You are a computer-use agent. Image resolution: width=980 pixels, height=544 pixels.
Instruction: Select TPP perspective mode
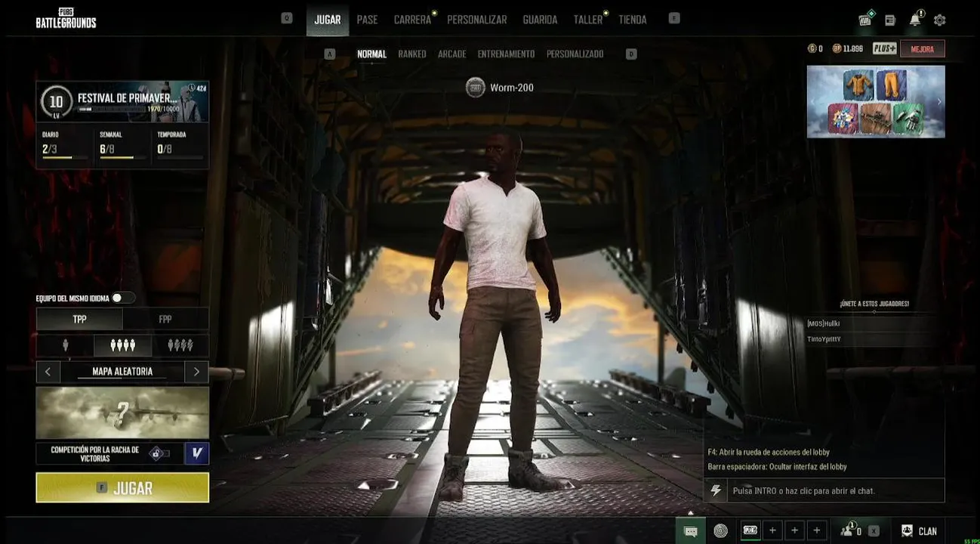pyautogui.click(x=79, y=319)
